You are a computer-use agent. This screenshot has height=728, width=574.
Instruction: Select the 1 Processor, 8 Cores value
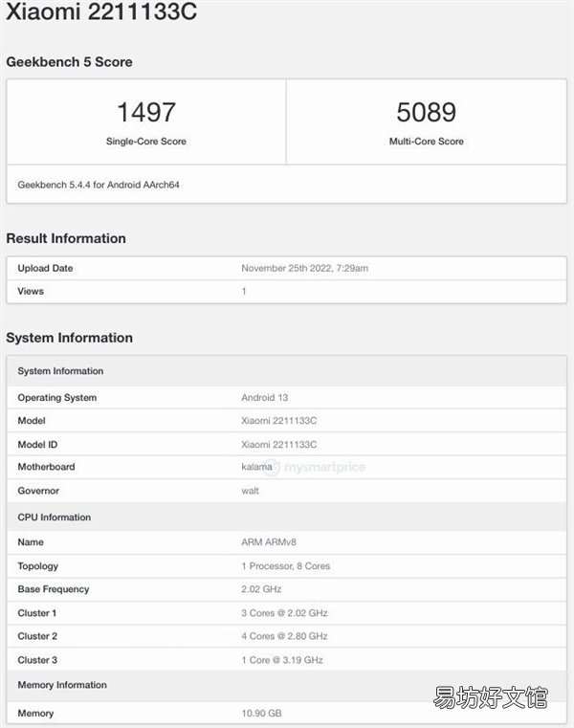coord(286,566)
